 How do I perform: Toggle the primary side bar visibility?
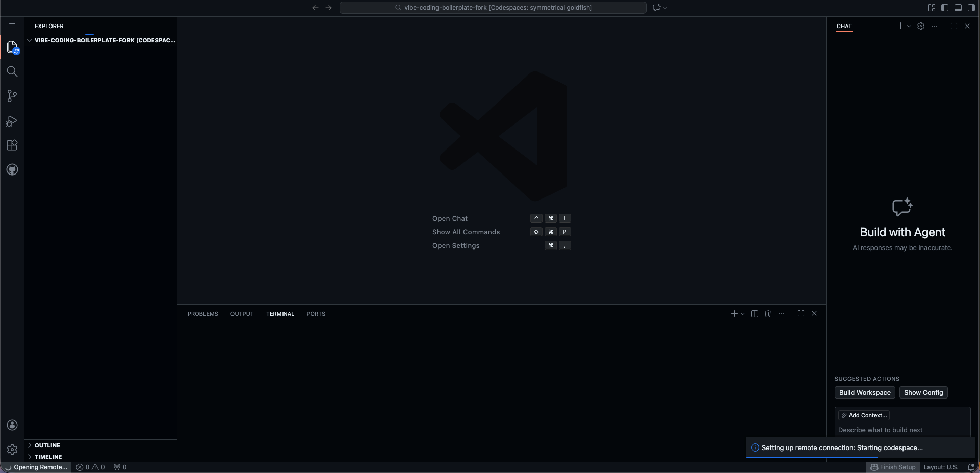945,8
